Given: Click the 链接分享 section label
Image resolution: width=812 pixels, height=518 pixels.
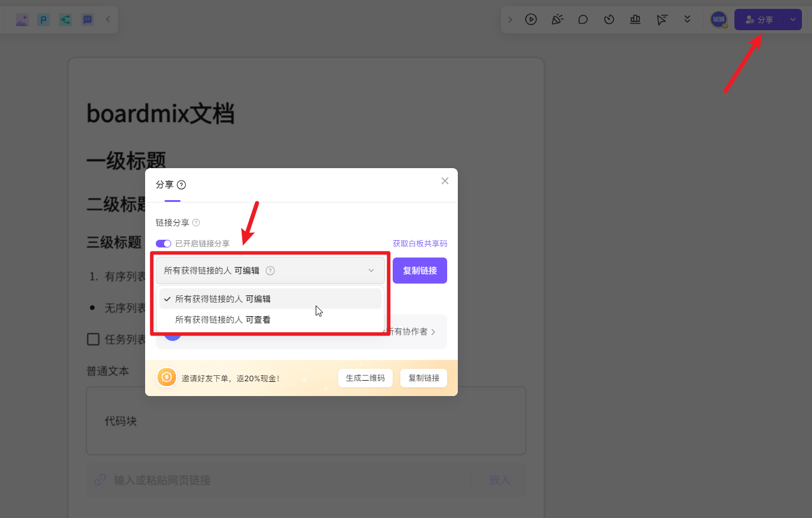Looking at the screenshot, I should (x=172, y=223).
